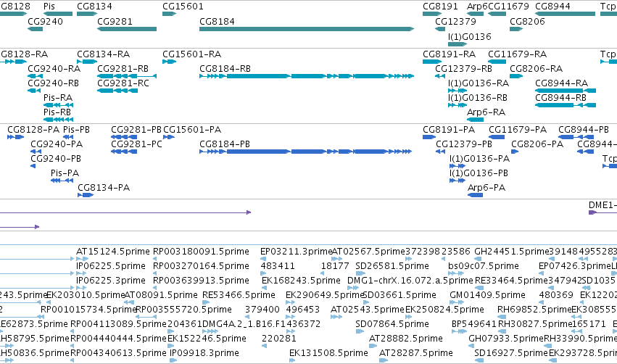Select the Pis-PB protein label
This screenshot has height=364, width=617.
pyautogui.click(x=76, y=130)
